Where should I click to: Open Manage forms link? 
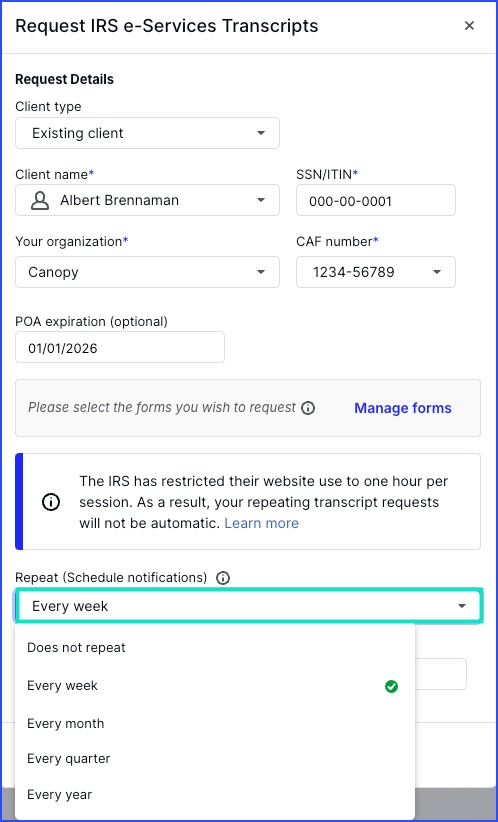pos(403,408)
